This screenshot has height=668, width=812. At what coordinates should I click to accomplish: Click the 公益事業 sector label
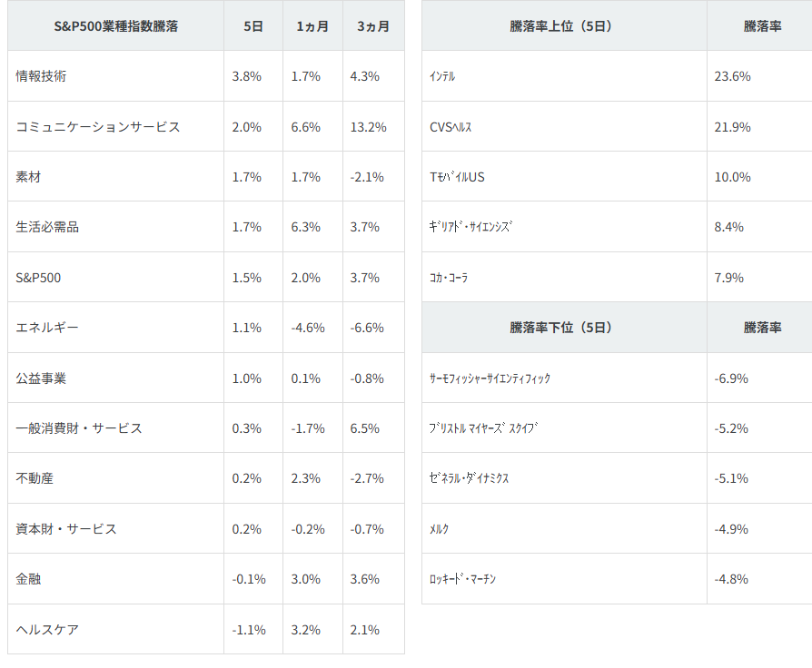coord(41,378)
